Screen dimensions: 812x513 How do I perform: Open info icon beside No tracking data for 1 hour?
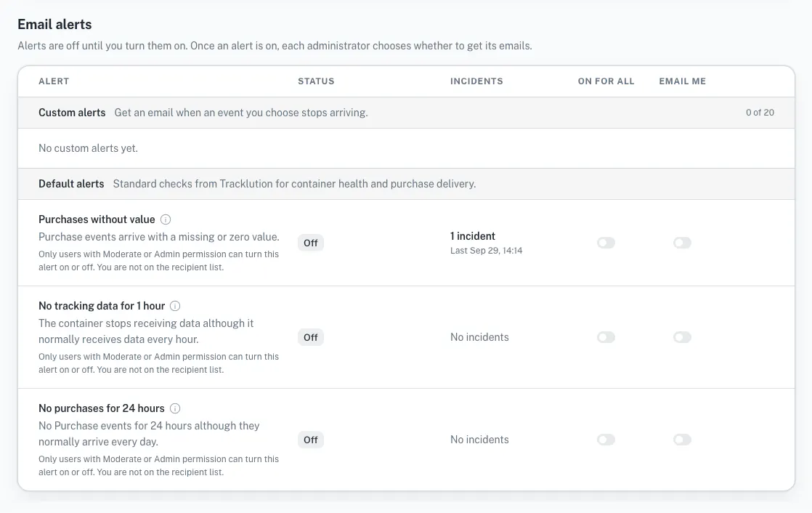point(176,306)
